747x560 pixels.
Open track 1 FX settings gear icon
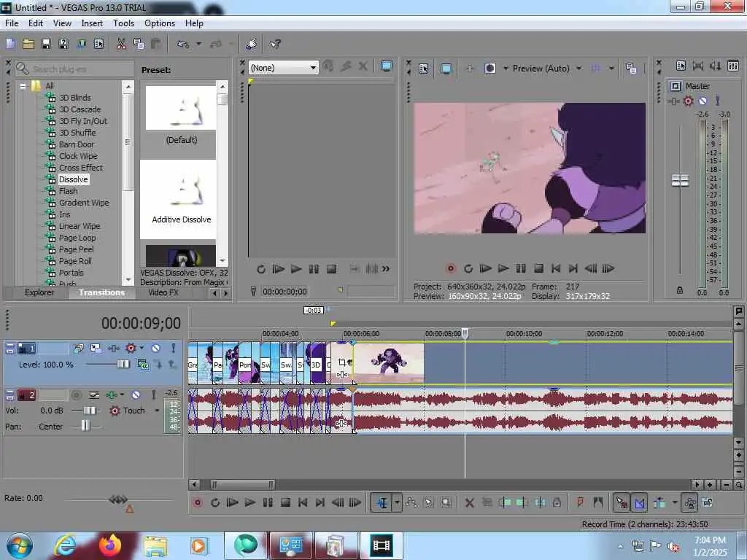pos(131,349)
